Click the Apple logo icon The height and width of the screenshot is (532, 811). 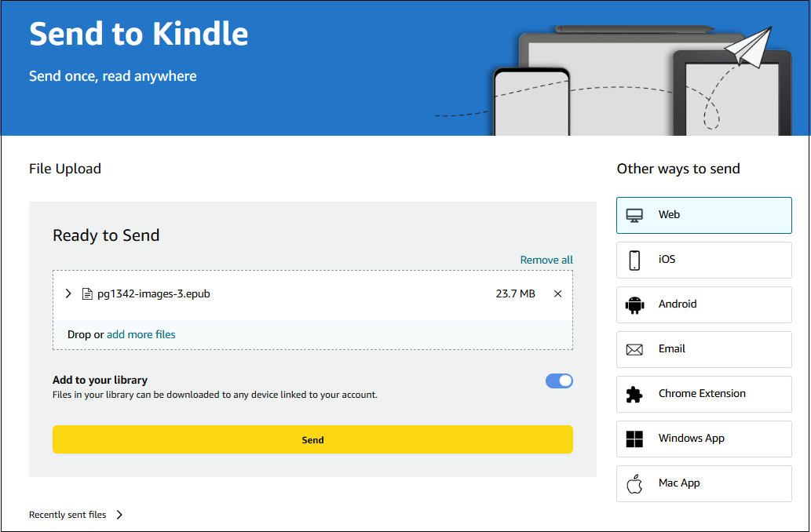point(634,484)
